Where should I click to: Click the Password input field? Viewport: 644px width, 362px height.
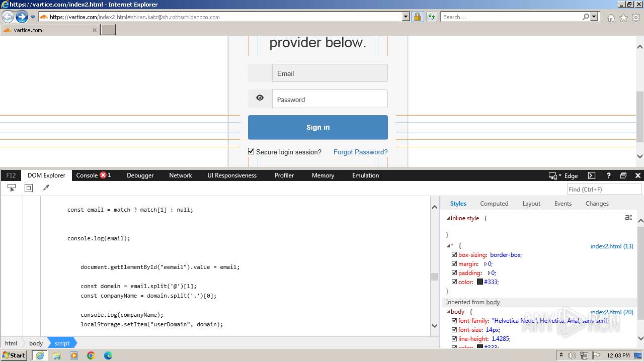(x=330, y=99)
